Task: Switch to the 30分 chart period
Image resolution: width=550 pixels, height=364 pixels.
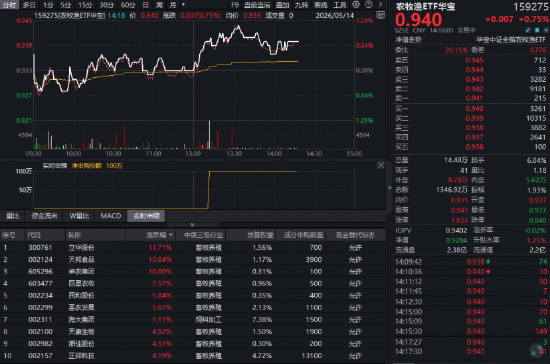Action: pyautogui.click(x=106, y=5)
